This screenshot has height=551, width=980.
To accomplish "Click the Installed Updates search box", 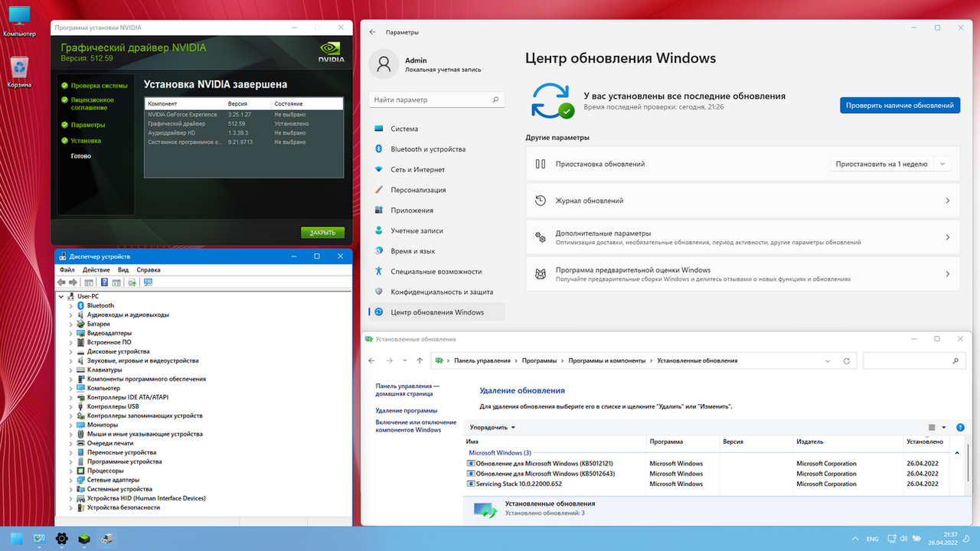I will click(x=913, y=360).
